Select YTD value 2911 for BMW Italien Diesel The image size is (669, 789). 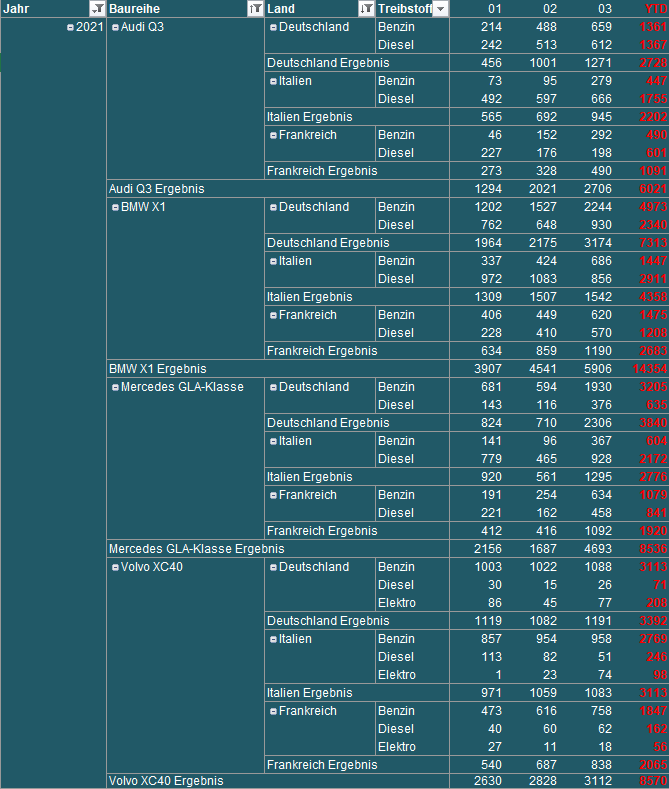(x=653, y=279)
